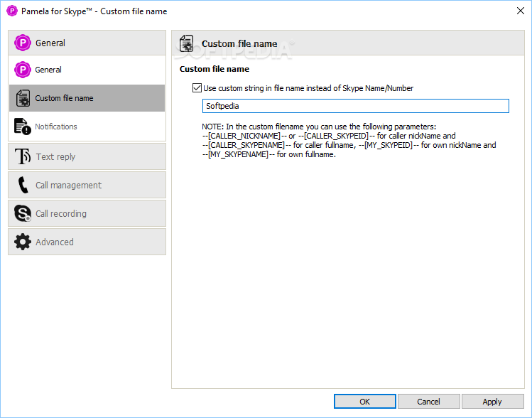Expand the Advanced settings section
Screen dimensions: 532x418
[87, 242]
